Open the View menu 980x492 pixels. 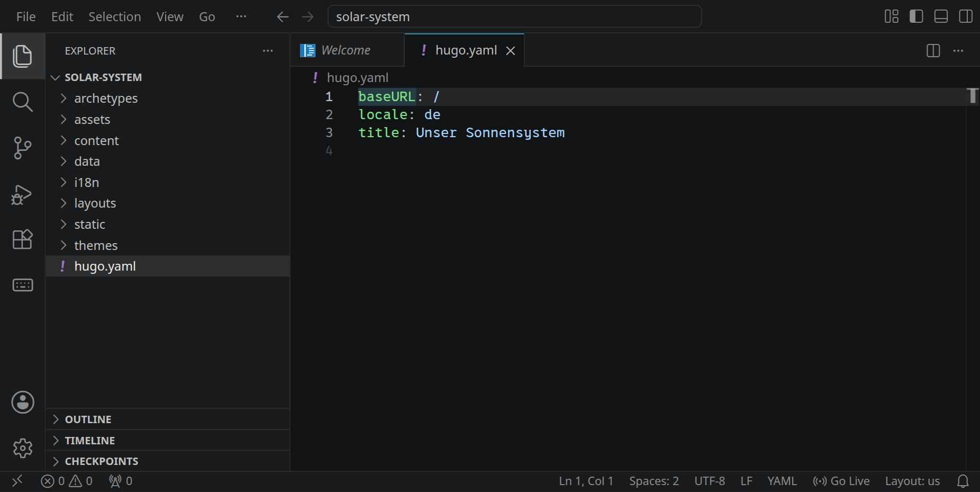click(x=170, y=17)
